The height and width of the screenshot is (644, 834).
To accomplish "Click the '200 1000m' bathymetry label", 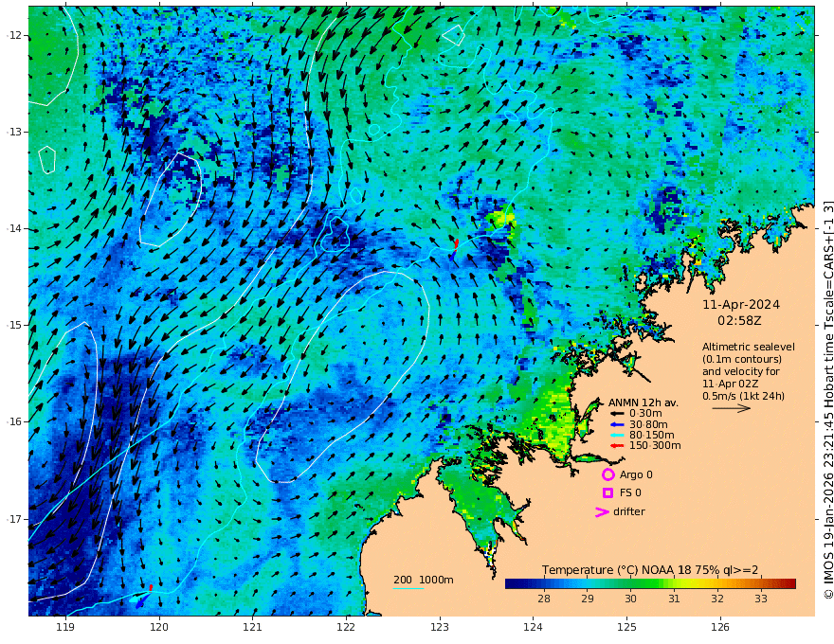I will [x=424, y=580].
